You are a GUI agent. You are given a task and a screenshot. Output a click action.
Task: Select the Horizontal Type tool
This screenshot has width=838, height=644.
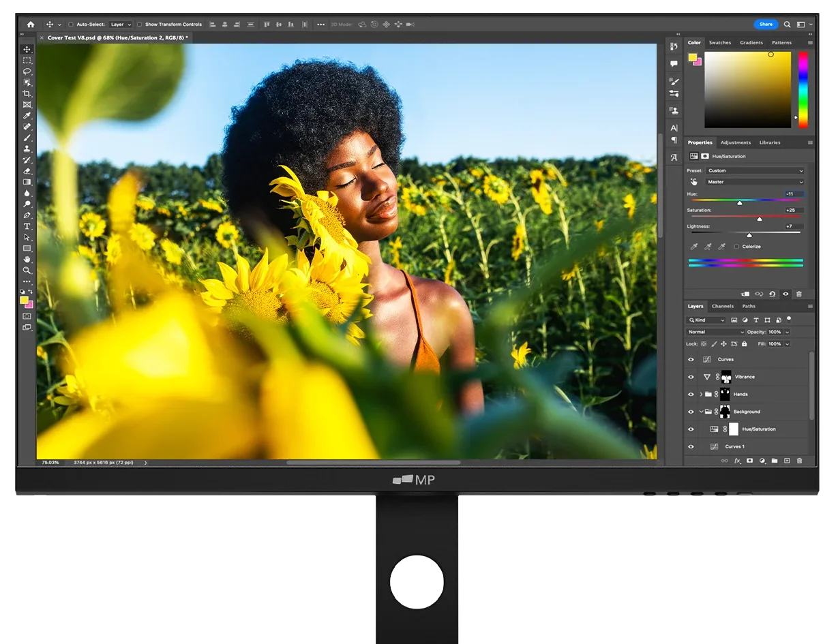tap(27, 226)
